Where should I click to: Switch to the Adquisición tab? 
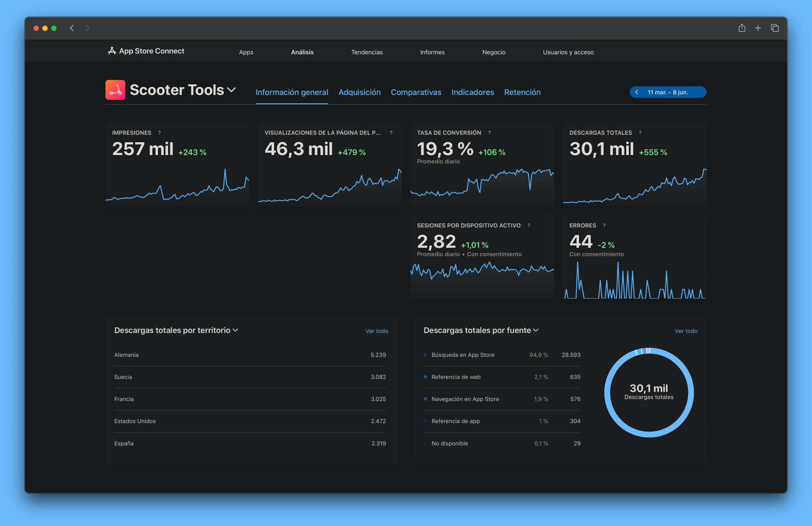click(x=360, y=92)
